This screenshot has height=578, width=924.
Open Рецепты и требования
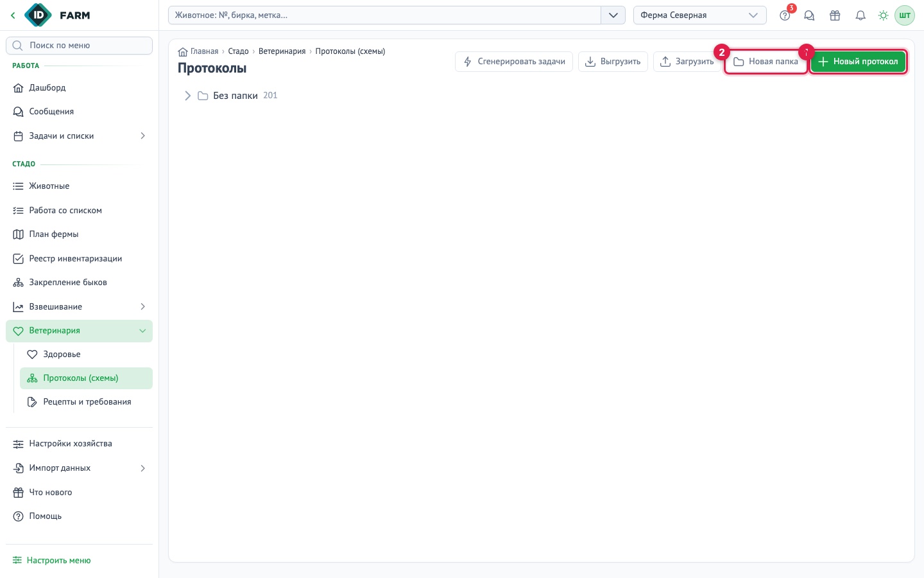[x=86, y=402]
